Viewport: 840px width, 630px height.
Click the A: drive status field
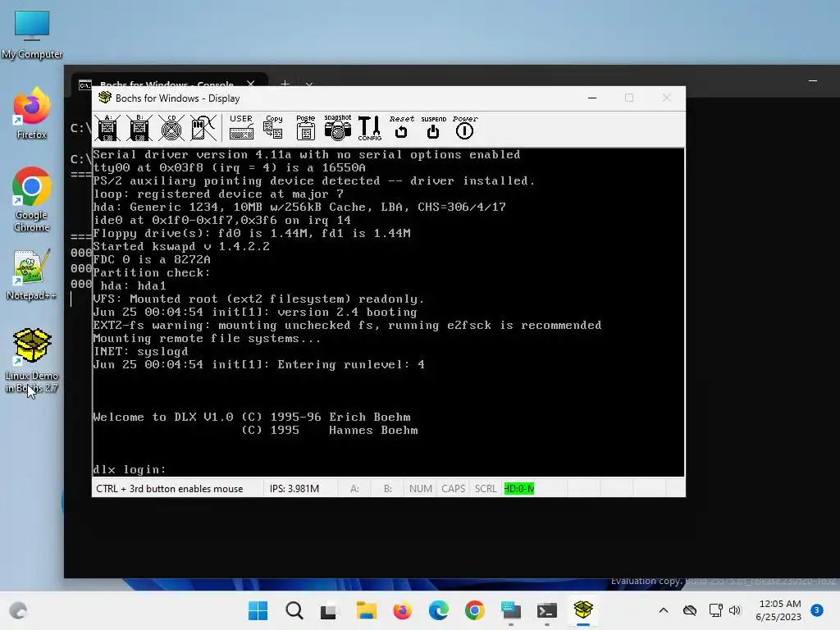click(x=354, y=489)
